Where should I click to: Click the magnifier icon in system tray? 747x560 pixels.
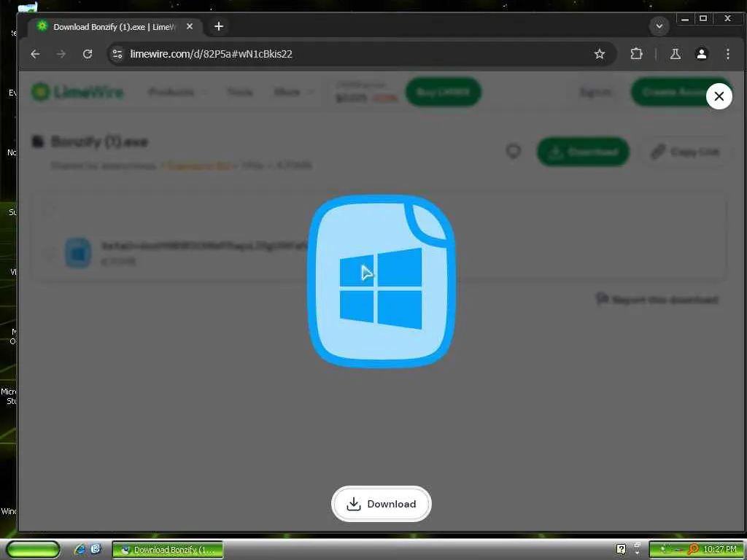pyautogui.click(x=693, y=549)
